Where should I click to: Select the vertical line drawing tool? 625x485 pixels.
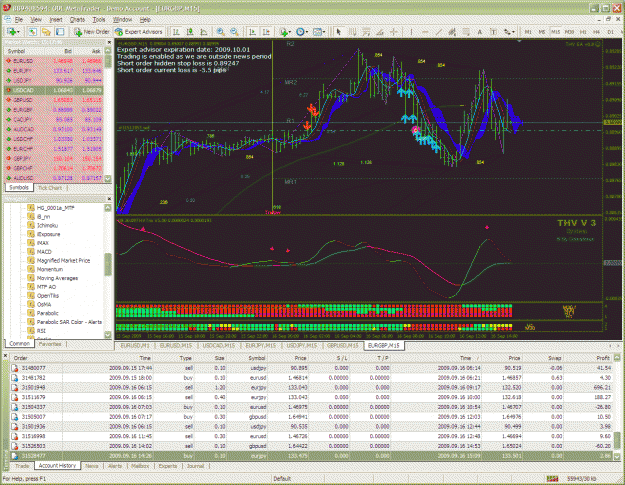(411, 32)
